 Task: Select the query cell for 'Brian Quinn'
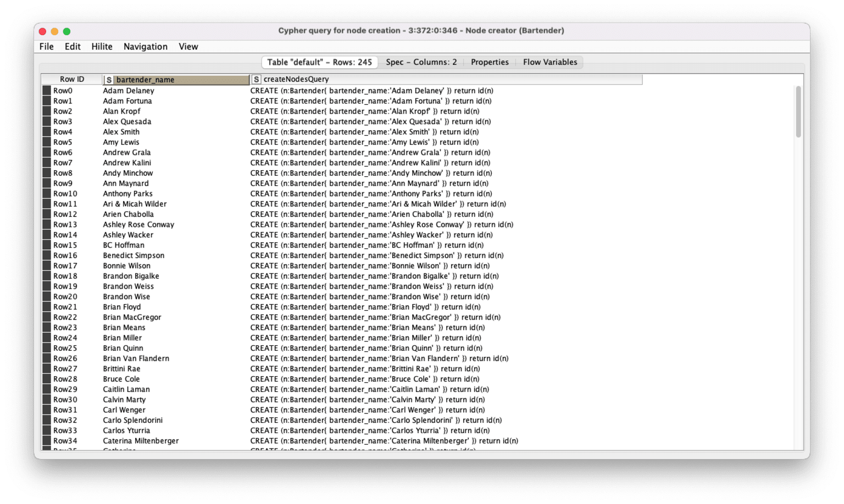pyautogui.click(x=446, y=348)
